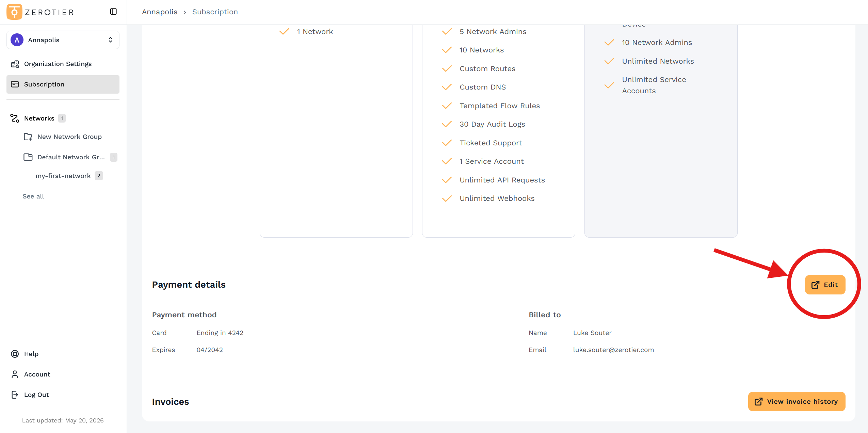Click the Annapolis avatar circle
The image size is (868, 433).
click(x=17, y=40)
